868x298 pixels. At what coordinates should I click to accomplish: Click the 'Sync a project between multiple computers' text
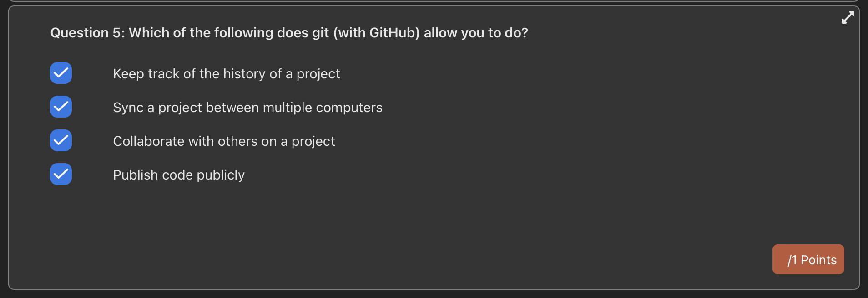[247, 108]
